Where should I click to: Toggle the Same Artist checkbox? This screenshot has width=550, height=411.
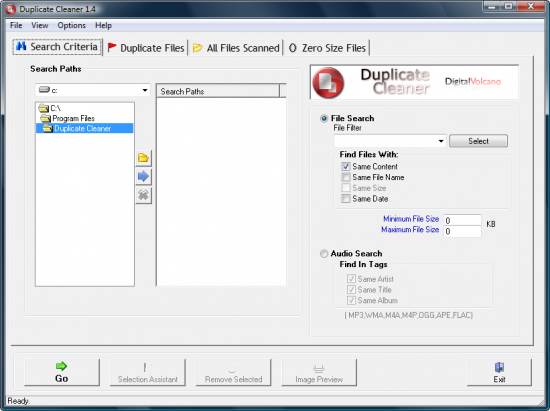pyautogui.click(x=351, y=279)
